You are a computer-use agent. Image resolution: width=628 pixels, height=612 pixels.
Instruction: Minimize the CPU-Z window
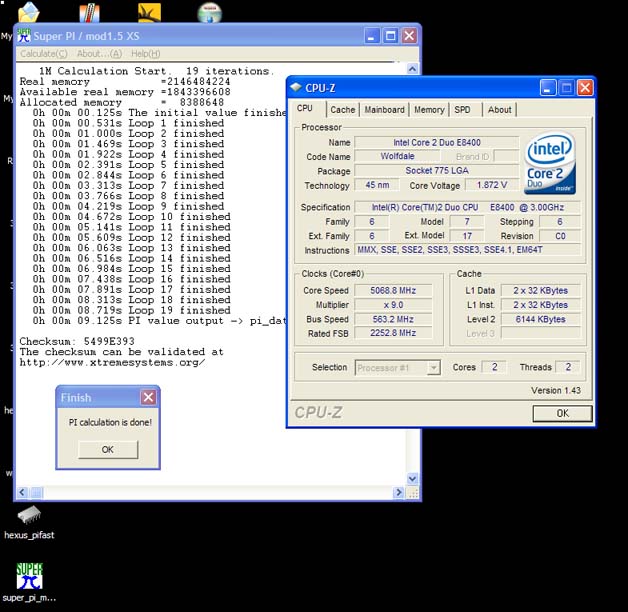pos(547,87)
